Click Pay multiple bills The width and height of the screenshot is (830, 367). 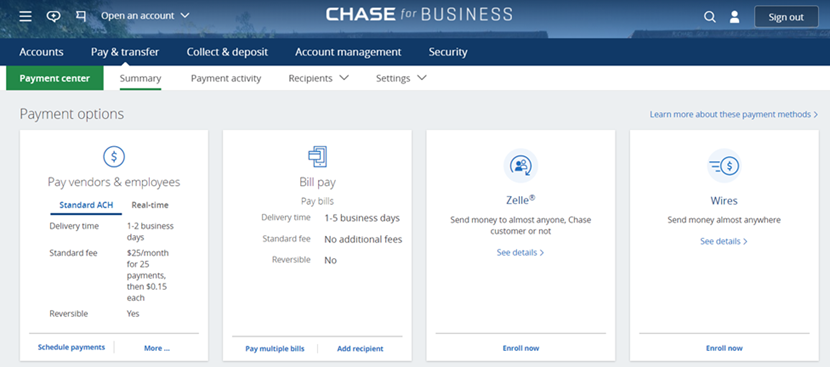[275, 348]
